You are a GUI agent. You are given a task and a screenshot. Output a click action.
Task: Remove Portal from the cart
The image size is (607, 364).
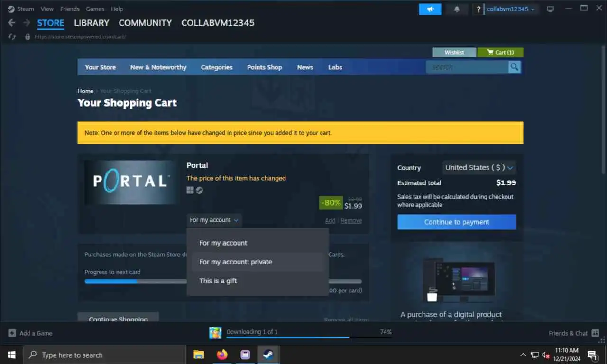[x=351, y=220]
